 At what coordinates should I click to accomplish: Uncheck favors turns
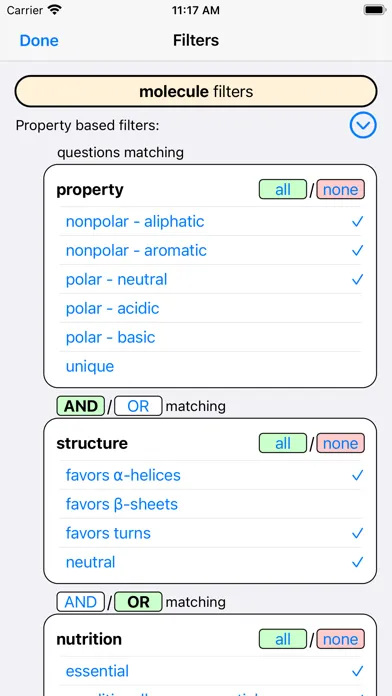210,533
